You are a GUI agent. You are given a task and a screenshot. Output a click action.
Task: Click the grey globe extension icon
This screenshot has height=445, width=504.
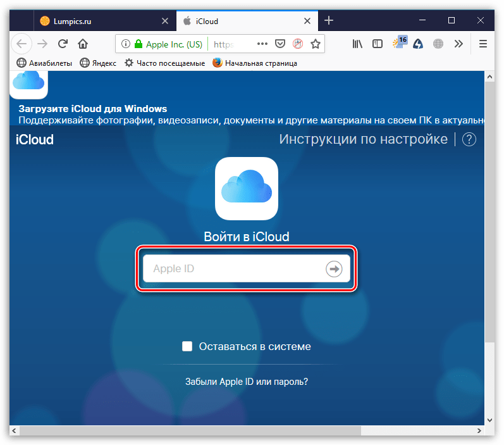click(438, 44)
